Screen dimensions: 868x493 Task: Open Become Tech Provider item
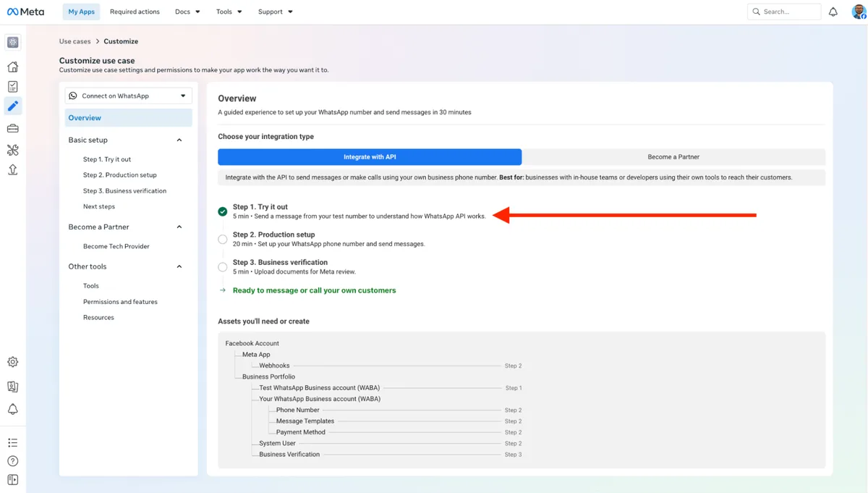pyautogui.click(x=116, y=246)
